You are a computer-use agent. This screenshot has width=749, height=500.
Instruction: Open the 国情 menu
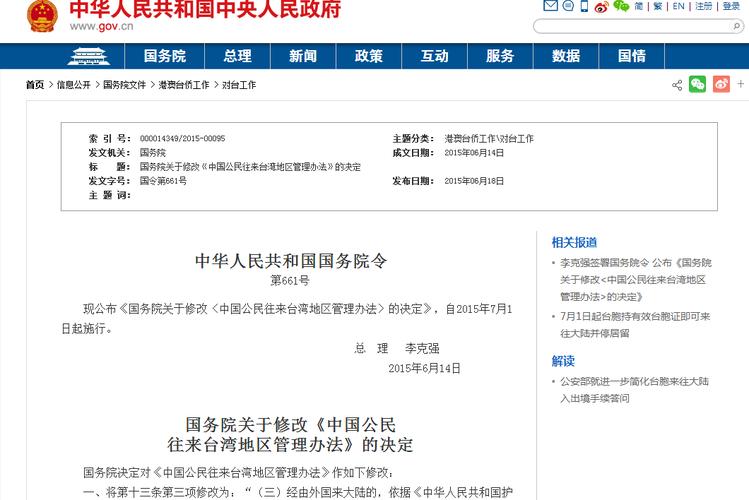(x=631, y=56)
